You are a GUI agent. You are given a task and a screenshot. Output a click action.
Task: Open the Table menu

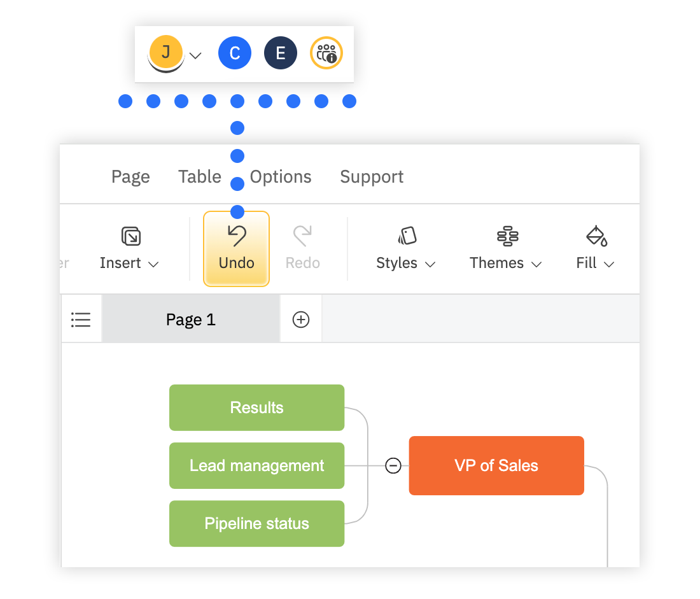point(200,176)
